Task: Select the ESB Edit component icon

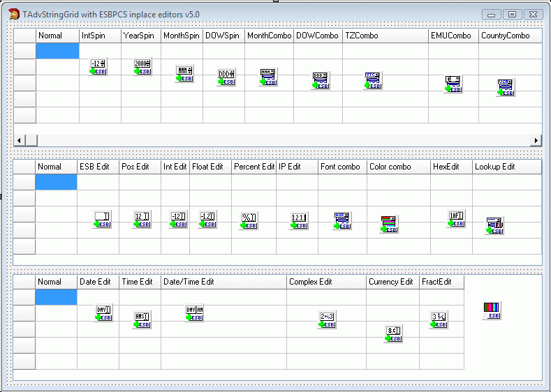Action: click(x=102, y=220)
